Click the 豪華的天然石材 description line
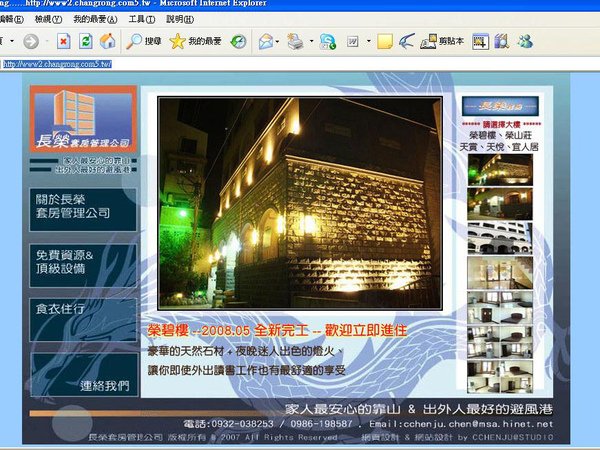The image size is (600, 450). pyautogui.click(x=246, y=351)
